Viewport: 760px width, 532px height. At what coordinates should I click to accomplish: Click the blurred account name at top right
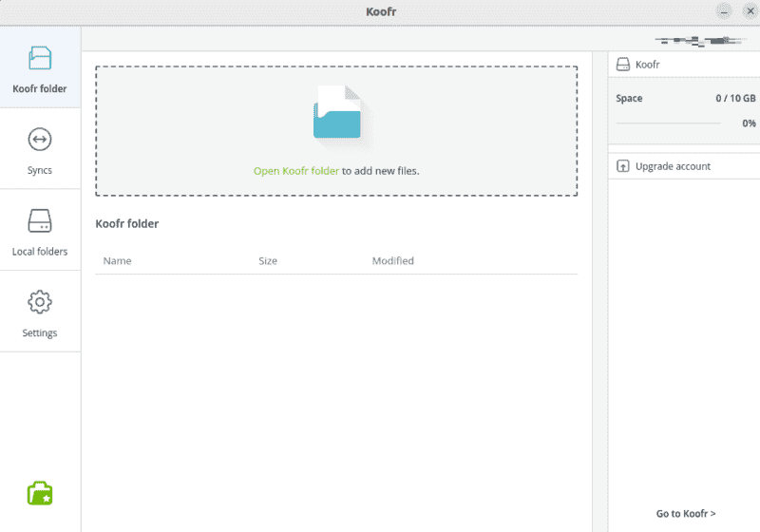tap(699, 41)
